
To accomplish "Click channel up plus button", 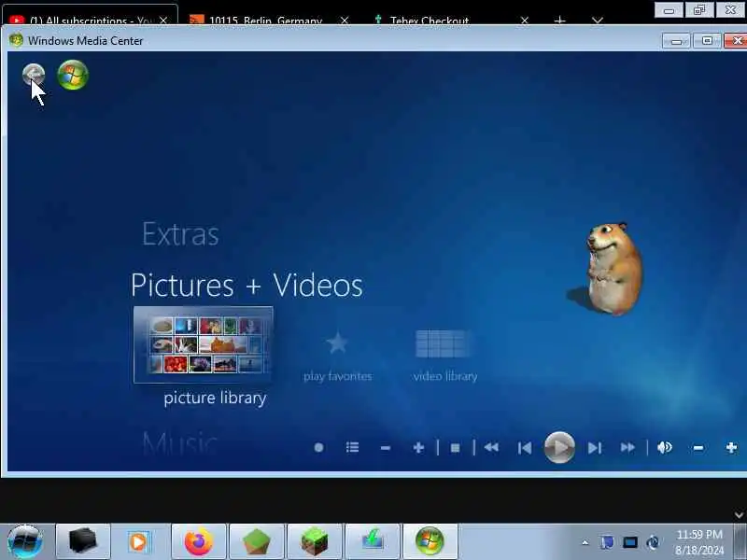I will (x=418, y=448).
